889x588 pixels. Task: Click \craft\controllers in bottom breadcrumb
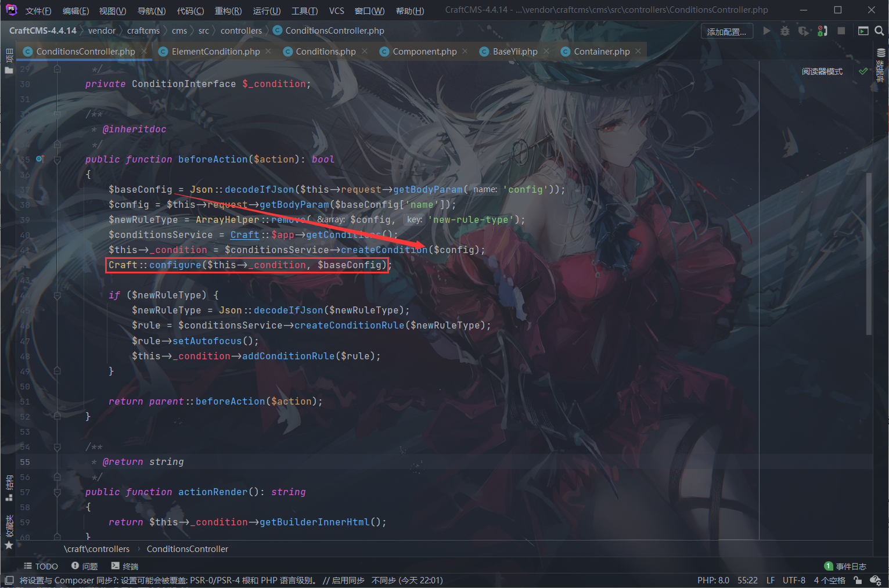tap(97, 549)
